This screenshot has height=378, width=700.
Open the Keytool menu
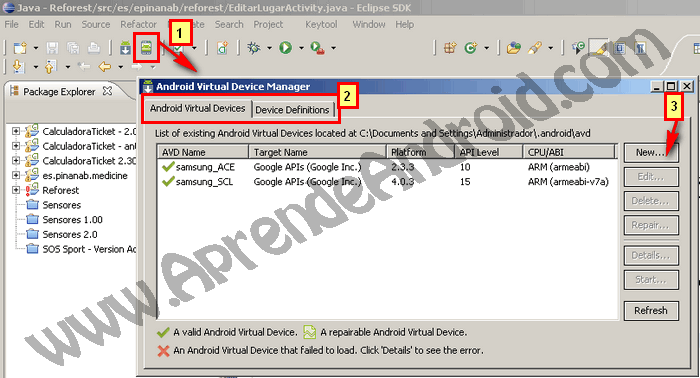click(x=321, y=25)
